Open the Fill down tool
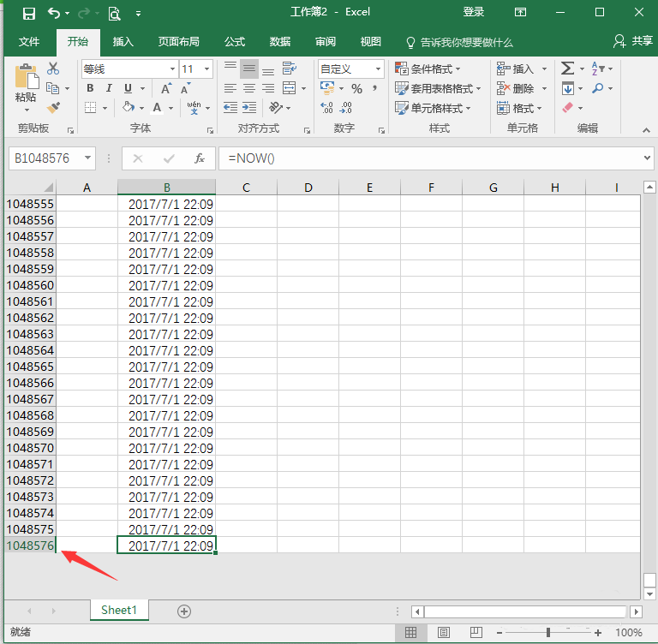Image resolution: width=658 pixels, height=644 pixels. [568, 88]
